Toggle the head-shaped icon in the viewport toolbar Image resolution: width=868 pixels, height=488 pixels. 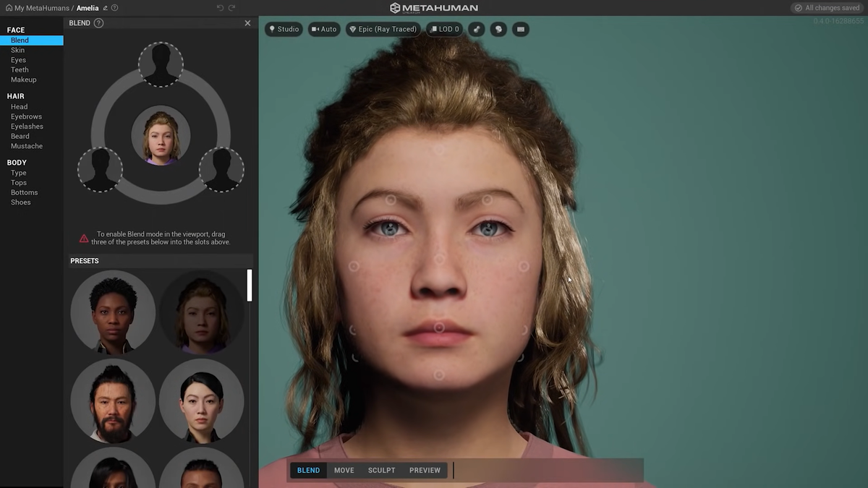click(498, 30)
